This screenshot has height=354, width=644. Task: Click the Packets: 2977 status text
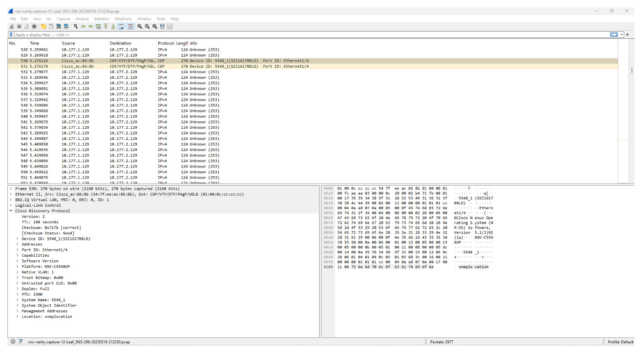[x=442, y=342]
